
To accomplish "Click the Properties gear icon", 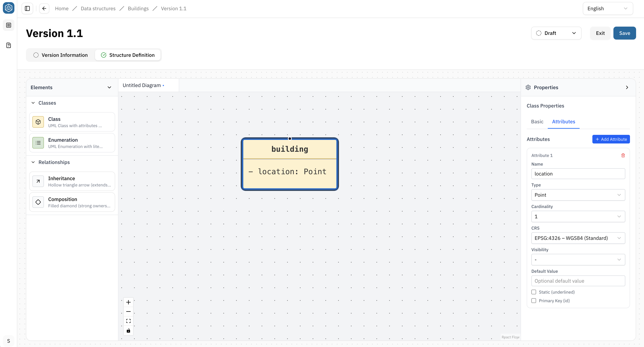I will point(528,87).
